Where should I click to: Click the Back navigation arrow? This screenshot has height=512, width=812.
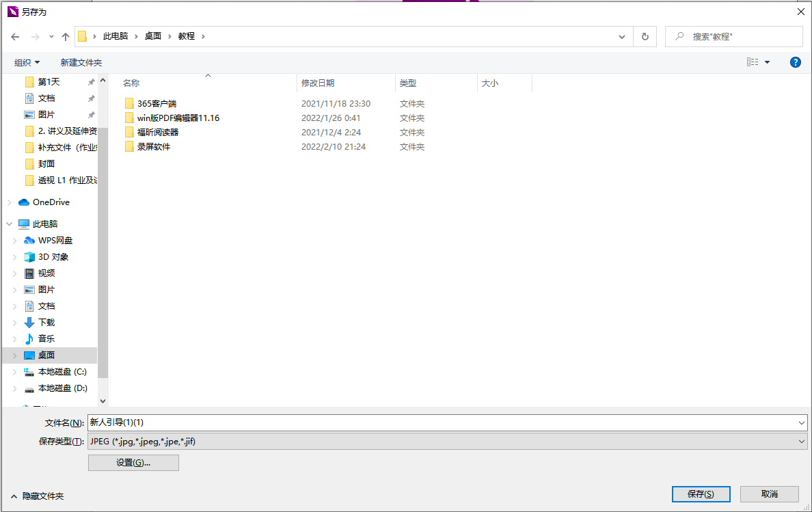point(15,37)
